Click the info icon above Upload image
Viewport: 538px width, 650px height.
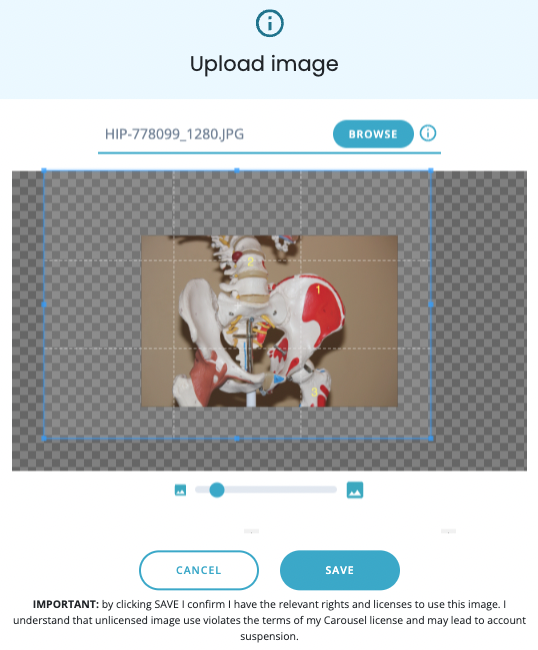click(x=269, y=23)
